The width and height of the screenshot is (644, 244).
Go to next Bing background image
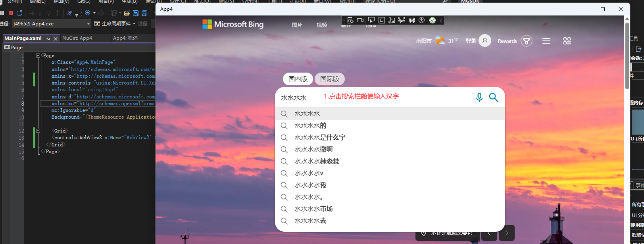[x=507, y=233]
